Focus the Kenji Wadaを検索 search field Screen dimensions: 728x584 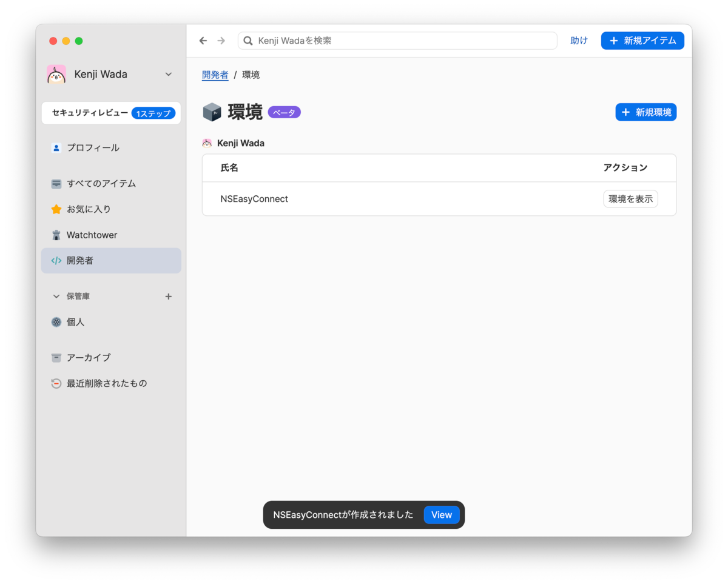(397, 41)
